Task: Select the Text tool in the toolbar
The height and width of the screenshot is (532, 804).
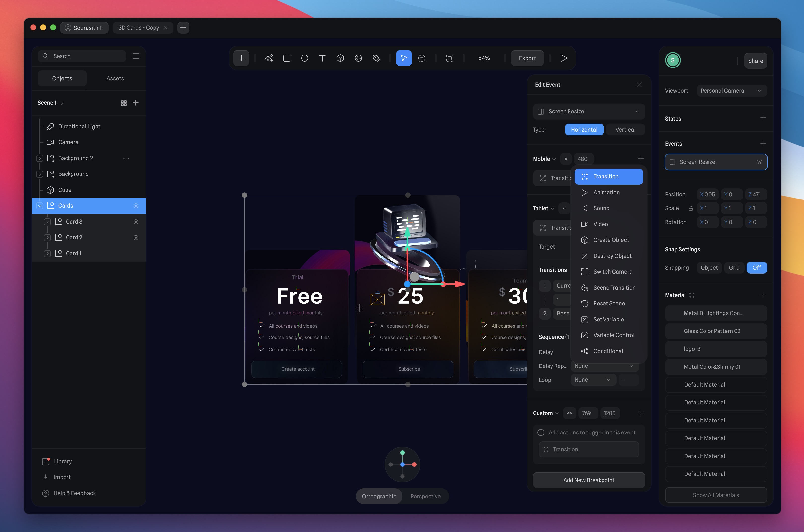Action: pyautogui.click(x=322, y=58)
